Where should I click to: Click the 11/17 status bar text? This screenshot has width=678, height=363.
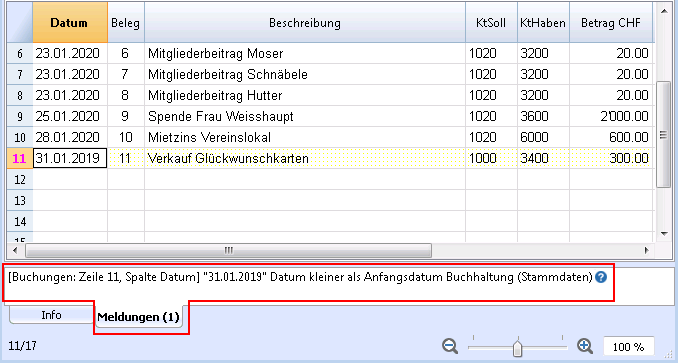(x=22, y=346)
